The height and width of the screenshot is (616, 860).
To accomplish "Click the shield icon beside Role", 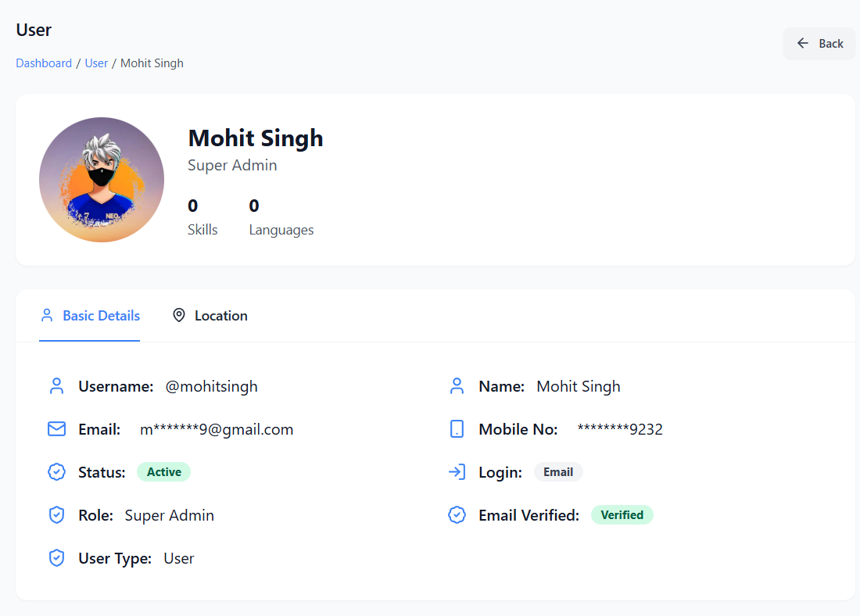I will (x=56, y=515).
